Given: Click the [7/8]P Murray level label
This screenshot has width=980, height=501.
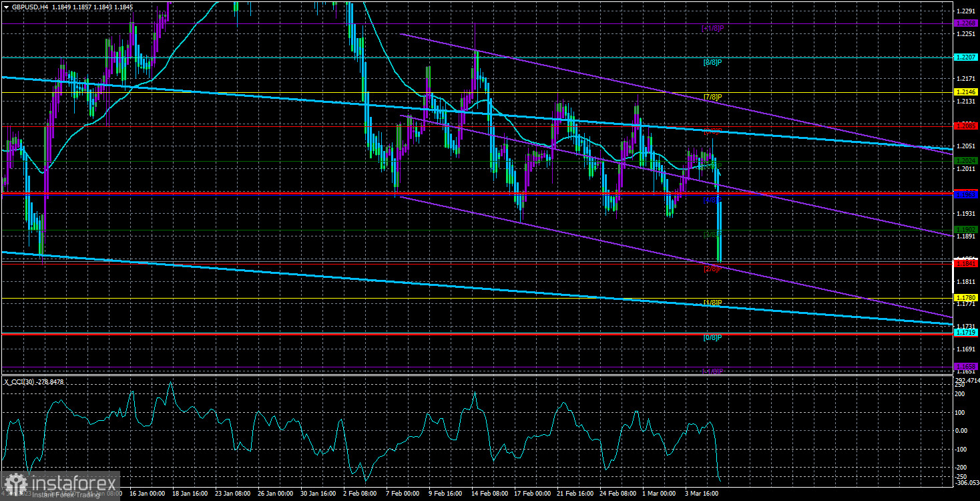Looking at the screenshot, I should 712,97.
